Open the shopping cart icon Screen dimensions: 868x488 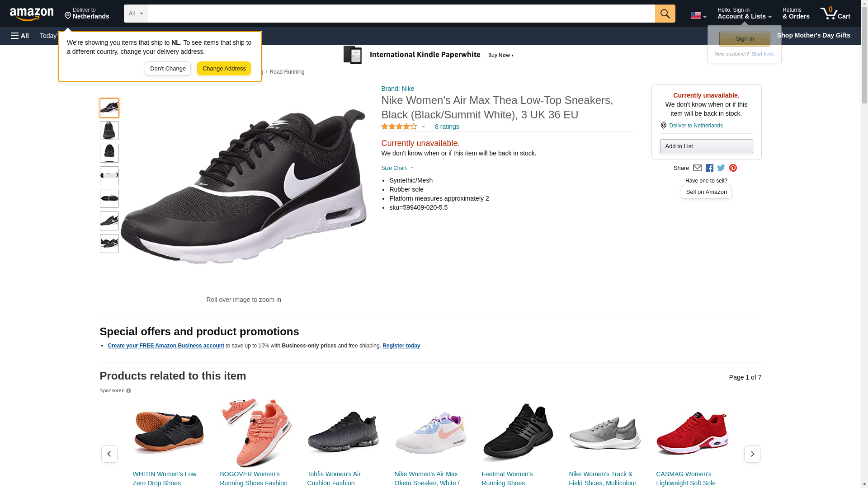(x=835, y=14)
